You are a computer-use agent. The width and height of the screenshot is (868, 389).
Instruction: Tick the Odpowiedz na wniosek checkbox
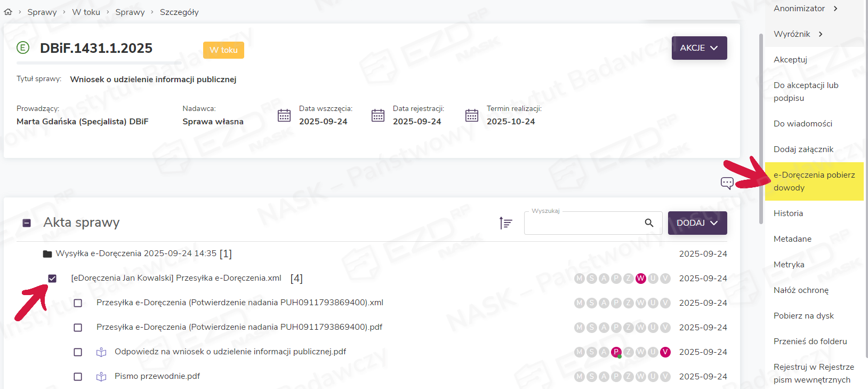click(78, 352)
